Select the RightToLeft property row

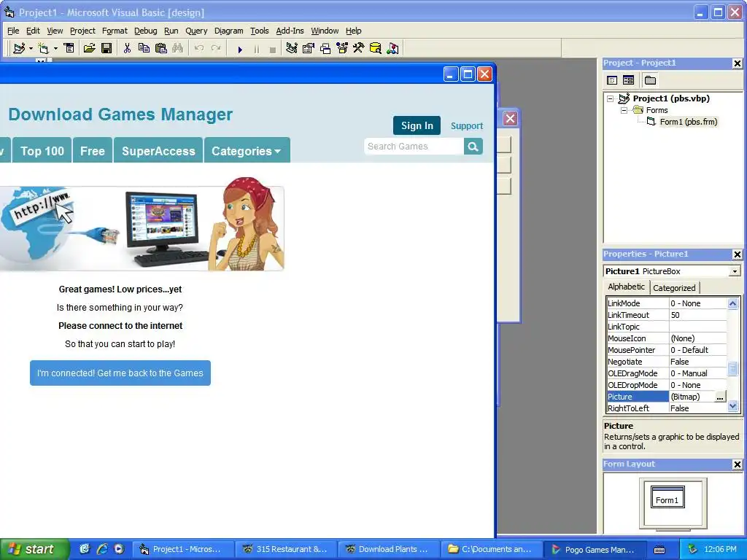pos(667,408)
